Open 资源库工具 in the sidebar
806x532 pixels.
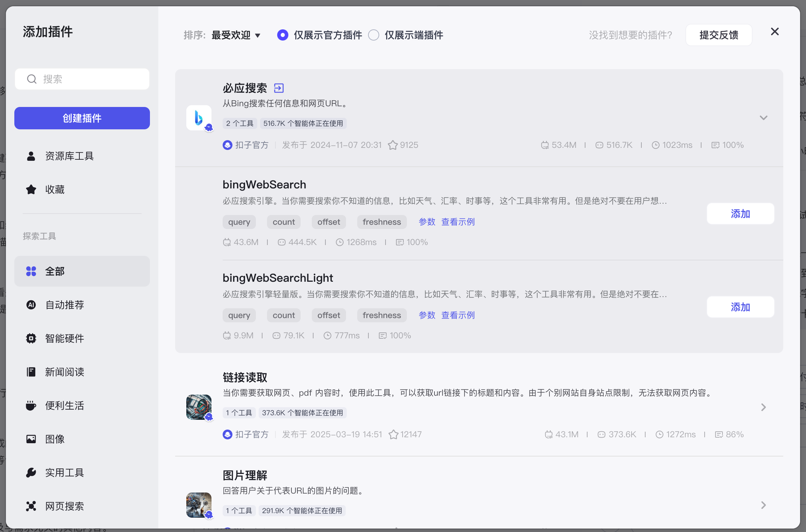69,156
